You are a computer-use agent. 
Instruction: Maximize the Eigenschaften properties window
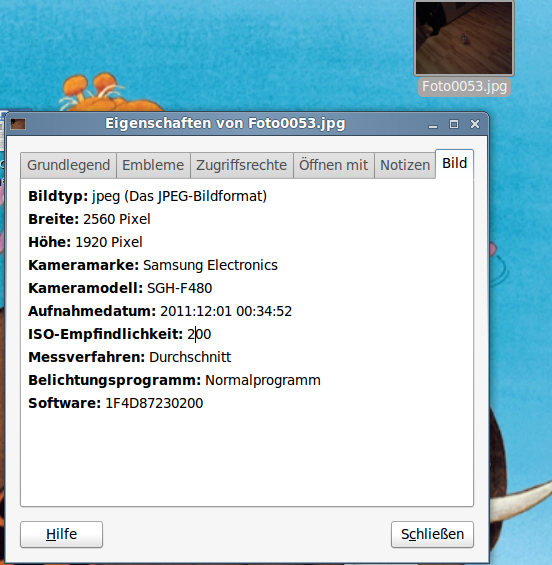coord(454,124)
